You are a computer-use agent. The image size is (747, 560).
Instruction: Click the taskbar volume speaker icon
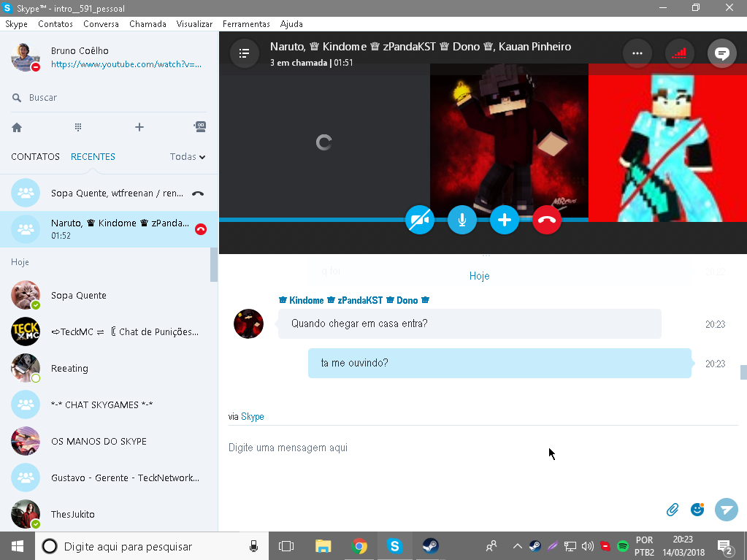[587, 546]
